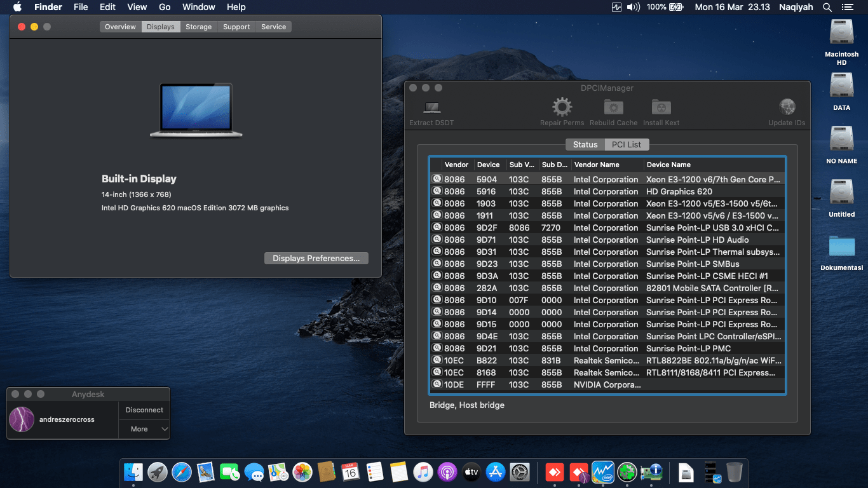Viewport: 868px width, 488px height.
Task: Select the '82801 Mobile SATA Controller' row text
Action: click(x=712, y=288)
